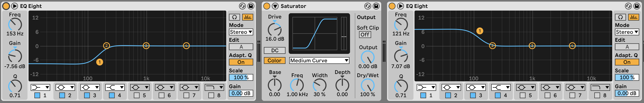Viewport: 644px width, 103px height.
Task: Turn off Adapt. Q in first EQ
Action: (x=241, y=62)
